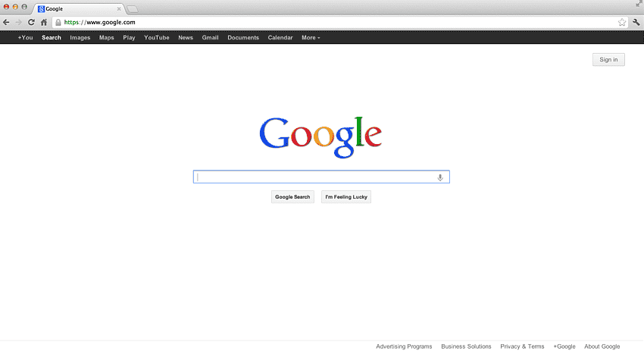Select Search in the black bar

tap(52, 37)
